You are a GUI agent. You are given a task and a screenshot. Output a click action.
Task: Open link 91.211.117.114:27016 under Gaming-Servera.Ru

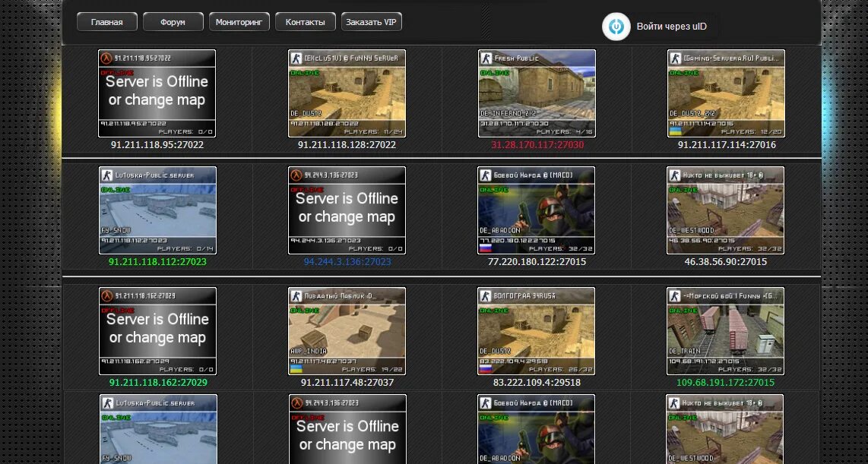click(x=727, y=145)
